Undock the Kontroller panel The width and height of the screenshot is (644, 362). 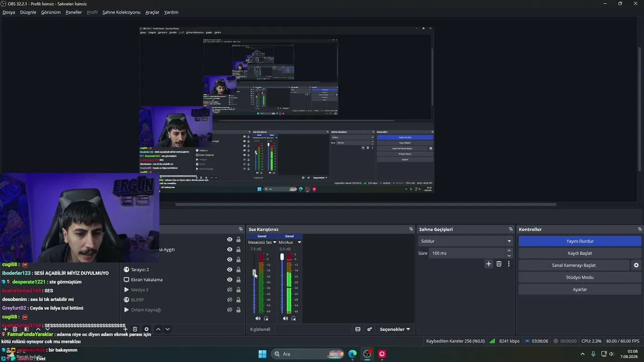point(639,229)
